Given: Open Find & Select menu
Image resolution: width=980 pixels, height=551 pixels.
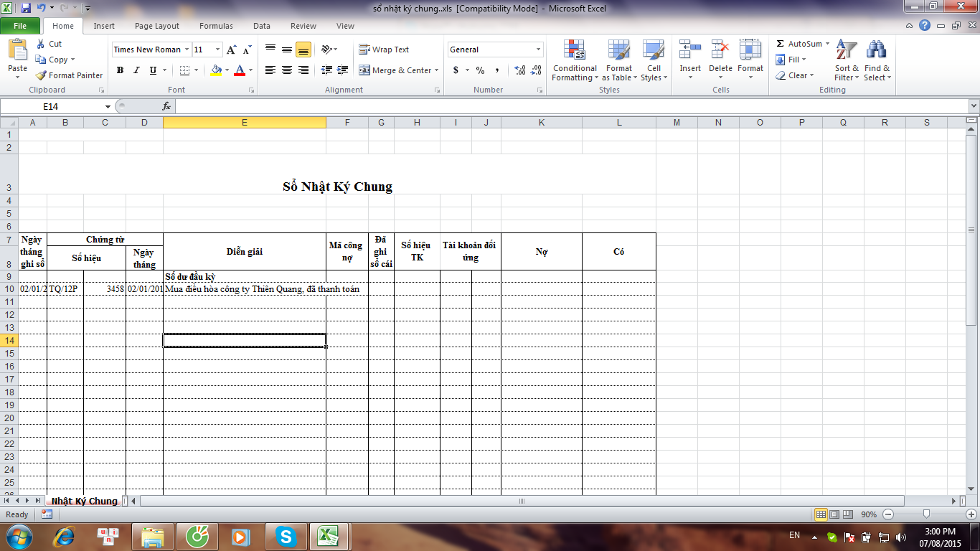Looking at the screenshot, I should 877,61.
